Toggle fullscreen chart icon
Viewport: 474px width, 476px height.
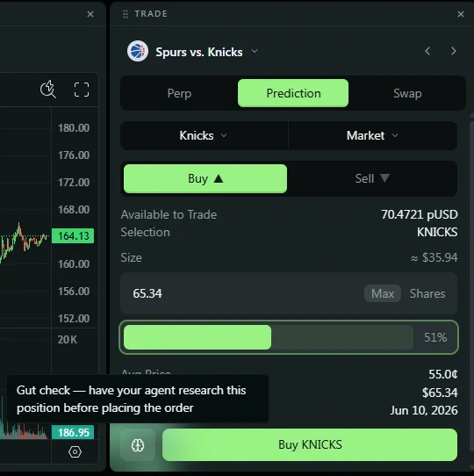coord(82,90)
